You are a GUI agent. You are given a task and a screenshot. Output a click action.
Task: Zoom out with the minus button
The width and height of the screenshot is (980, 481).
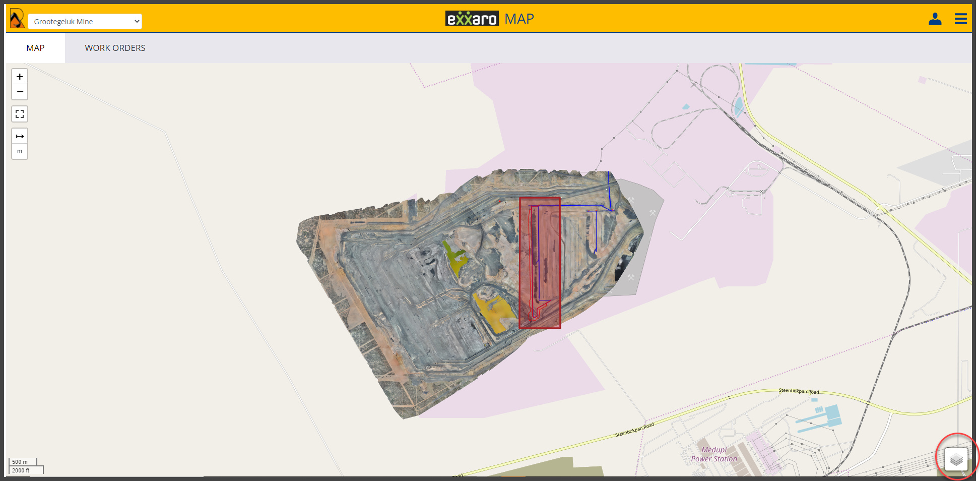pyautogui.click(x=20, y=92)
